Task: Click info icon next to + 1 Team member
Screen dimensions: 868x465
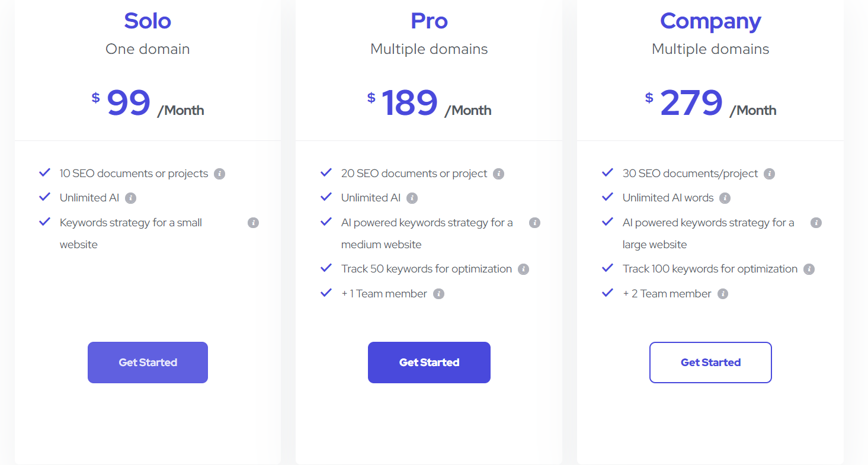Action: [x=438, y=294]
